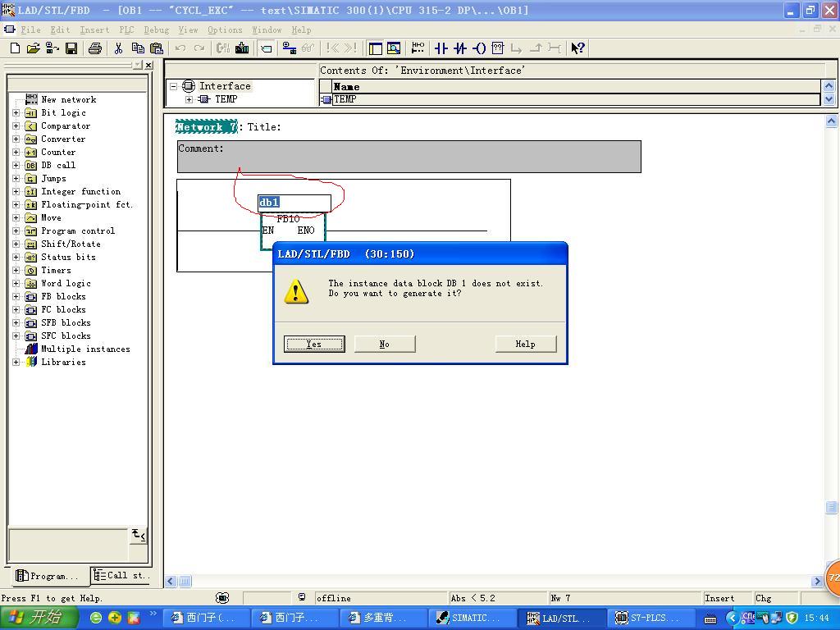The height and width of the screenshot is (630, 840).
Task: Open the Debug menu
Action: click(157, 30)
